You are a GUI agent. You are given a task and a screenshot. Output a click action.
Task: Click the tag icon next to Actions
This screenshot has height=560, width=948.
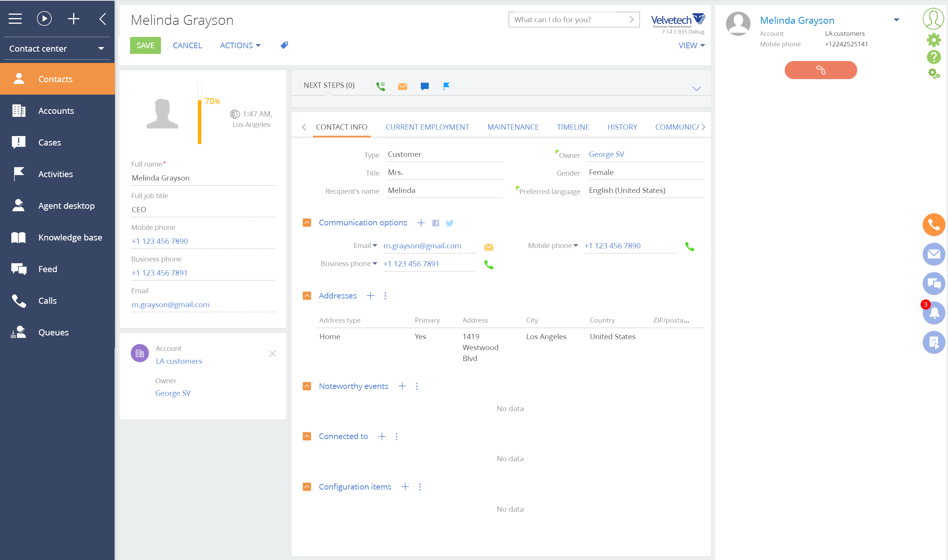(x=284, y=45)
